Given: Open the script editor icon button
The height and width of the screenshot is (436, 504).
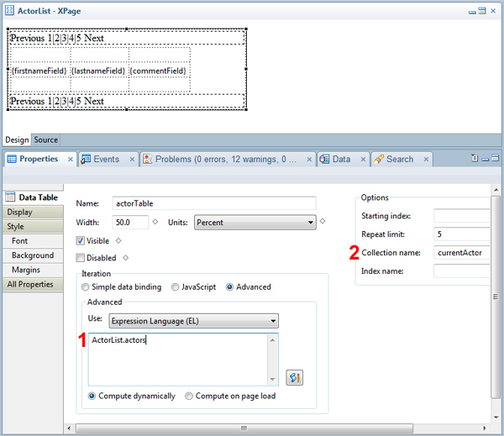Looking at the screenshot, I should [x=294, y=376].
